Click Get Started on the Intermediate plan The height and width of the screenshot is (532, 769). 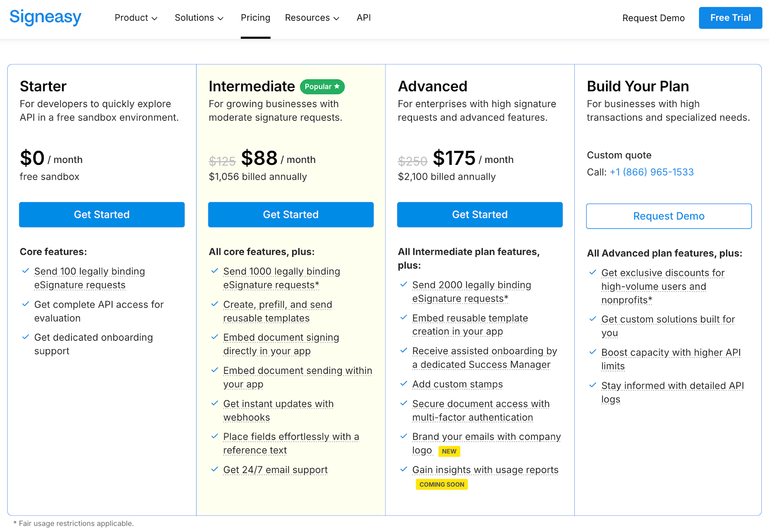click(x=290, y=214)
